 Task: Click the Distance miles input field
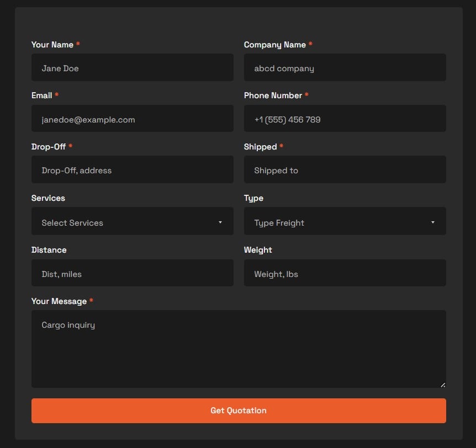click(x=133, y=273)
